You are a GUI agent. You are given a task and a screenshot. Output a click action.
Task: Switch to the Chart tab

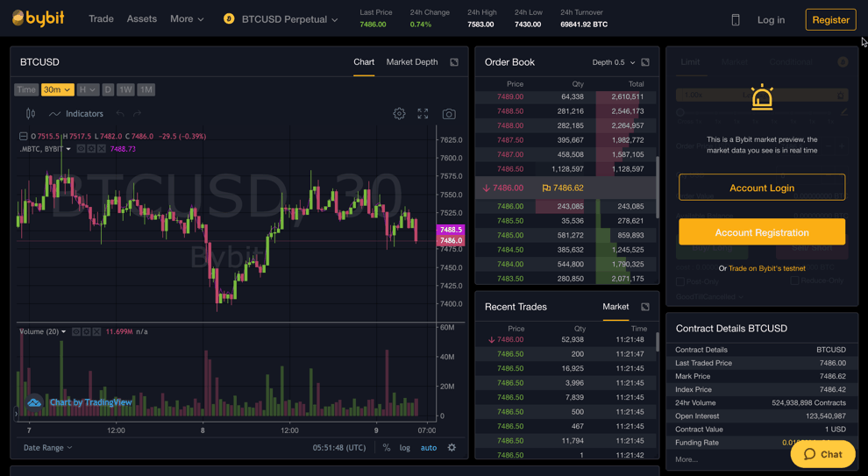pyautogui.click(x=364, y=62)
